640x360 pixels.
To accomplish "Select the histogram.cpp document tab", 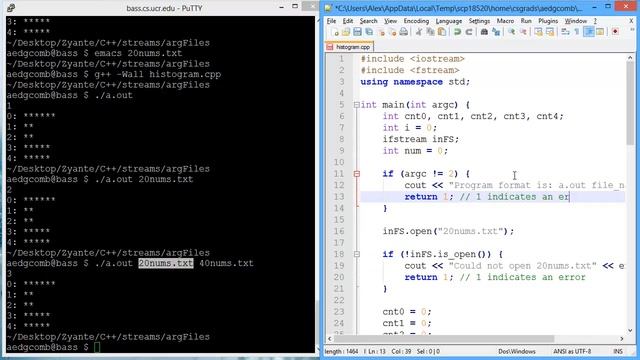I will [349, 47].
